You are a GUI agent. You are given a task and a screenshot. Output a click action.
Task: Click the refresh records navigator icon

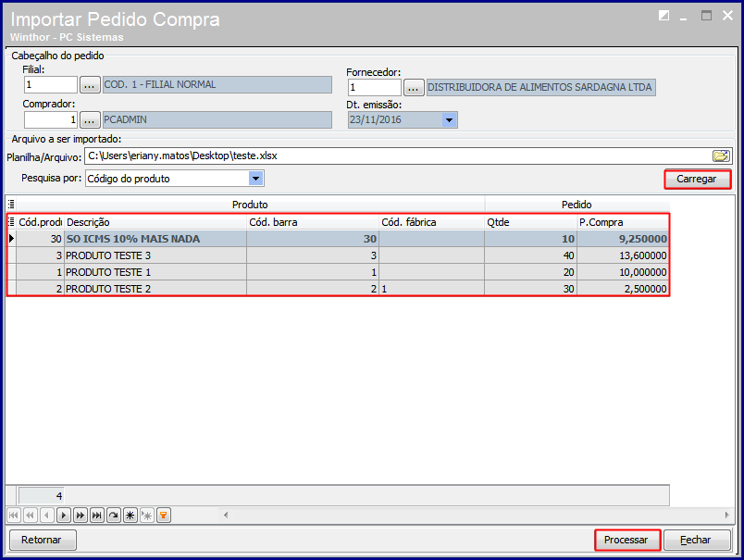(113, 515)
